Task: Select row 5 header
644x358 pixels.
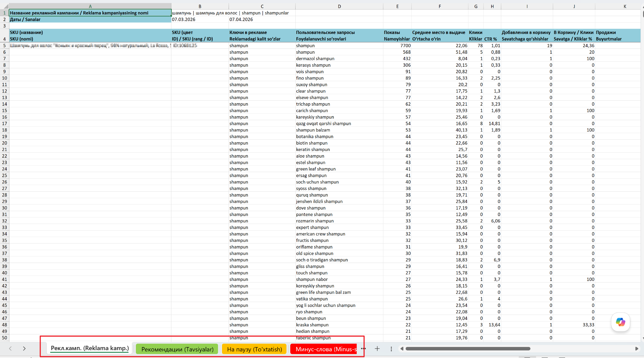Action: click(4, 46)
